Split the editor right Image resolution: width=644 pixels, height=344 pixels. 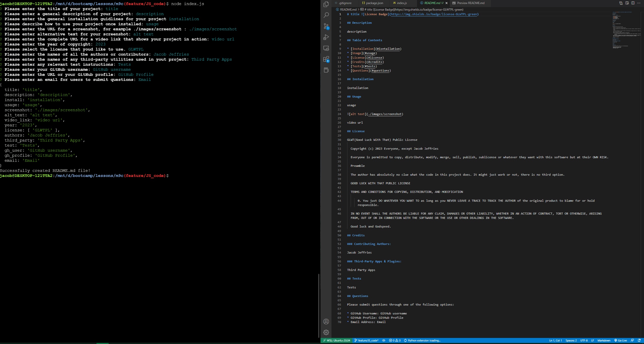point(633,3)
